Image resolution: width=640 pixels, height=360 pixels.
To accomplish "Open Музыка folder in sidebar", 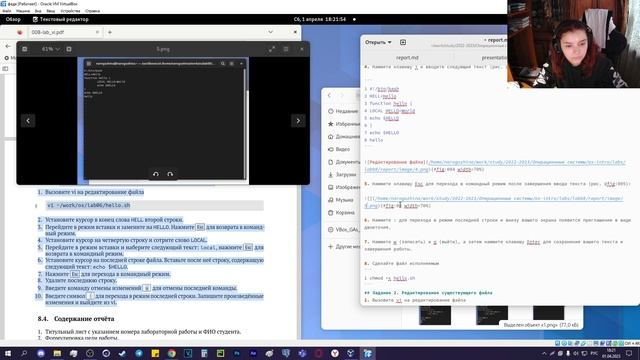I will (340, 200).
